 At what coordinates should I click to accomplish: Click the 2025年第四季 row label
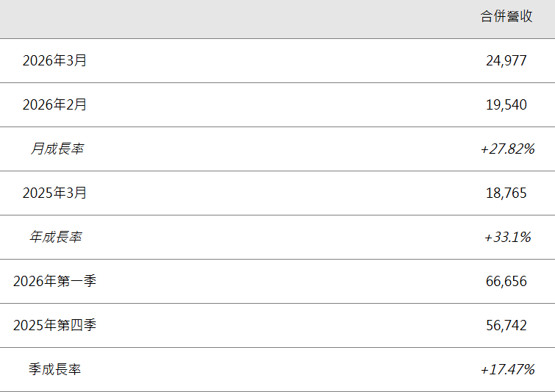54,326
